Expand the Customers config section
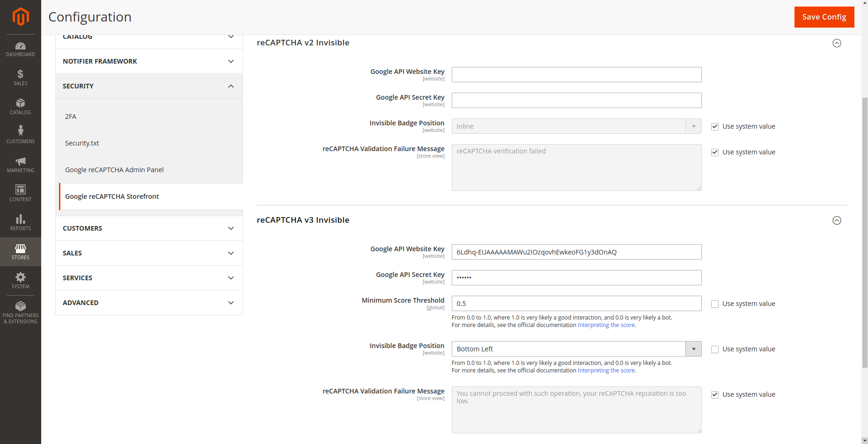Screen dimensions: 868x444 149,228
